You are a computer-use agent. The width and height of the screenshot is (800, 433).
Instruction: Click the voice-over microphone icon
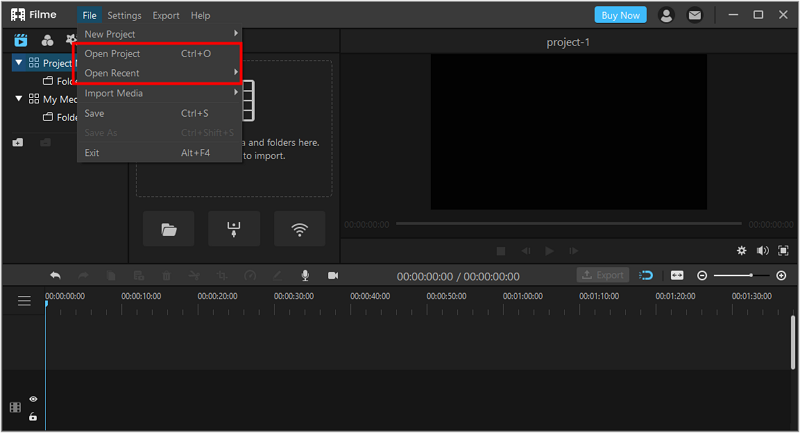[305, 275]
